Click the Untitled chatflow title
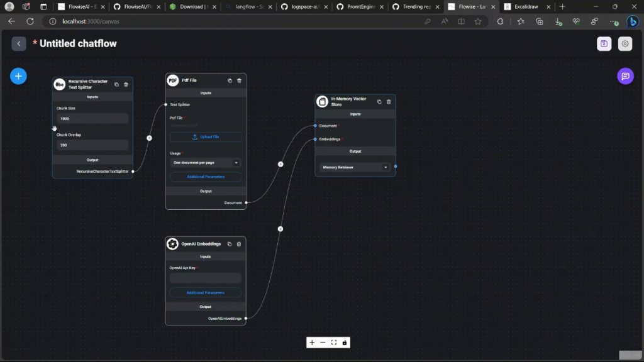 78,43
